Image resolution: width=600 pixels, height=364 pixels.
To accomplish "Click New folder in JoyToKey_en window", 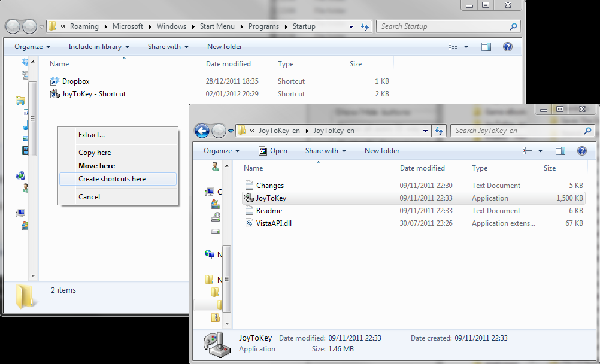I will [382, 151].
